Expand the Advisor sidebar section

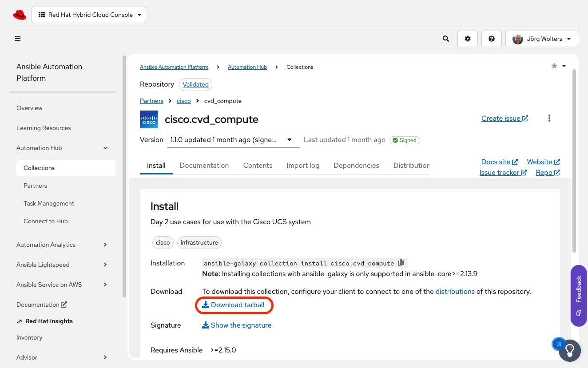coord(62,357)
